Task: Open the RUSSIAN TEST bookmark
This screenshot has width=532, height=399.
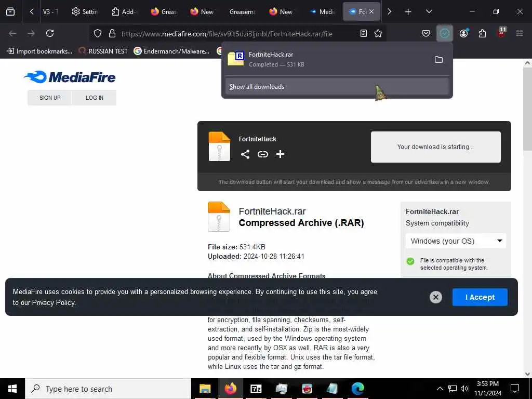Action: pyautogui.click(x=103, y=51)
